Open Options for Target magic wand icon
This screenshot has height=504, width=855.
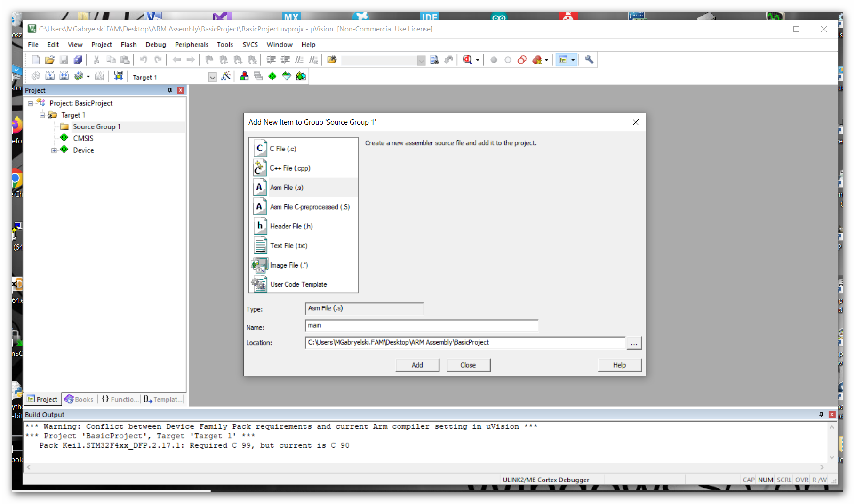(x=226, y=76)
